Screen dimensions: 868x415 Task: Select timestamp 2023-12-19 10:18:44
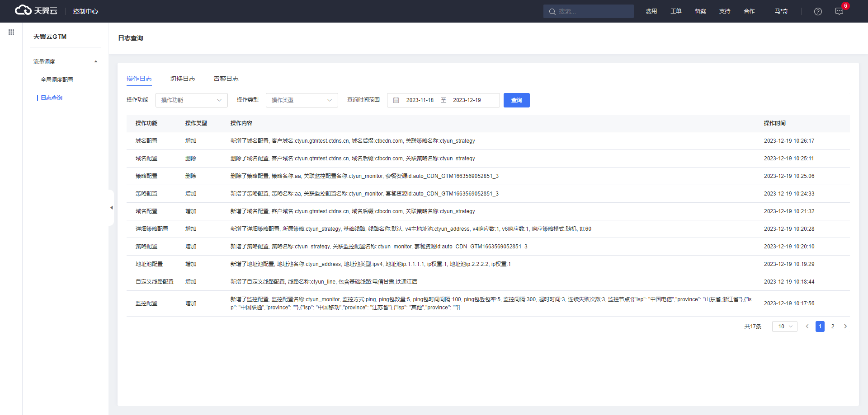(789, 282)
